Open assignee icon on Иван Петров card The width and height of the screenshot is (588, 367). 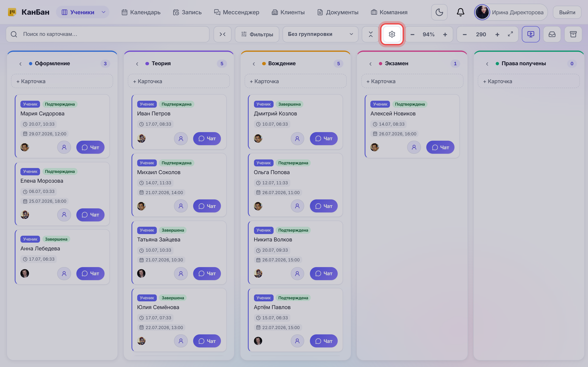[x=181, y=139]
